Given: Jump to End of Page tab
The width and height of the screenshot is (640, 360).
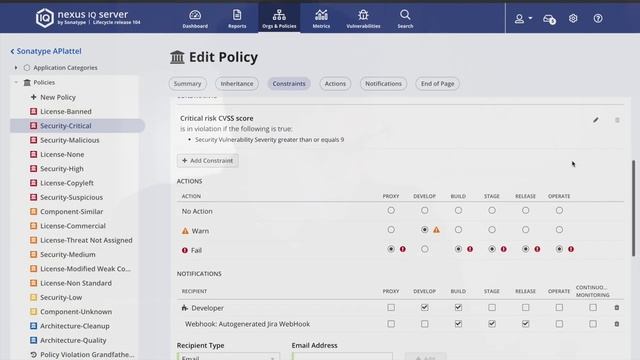Looking at the screenshot, I should [x=438, y=84].
